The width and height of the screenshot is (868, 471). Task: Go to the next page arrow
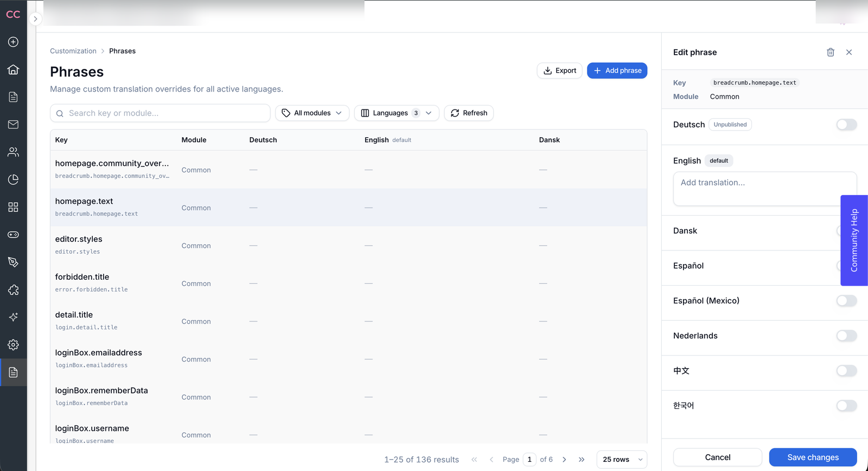click(564, 460)
